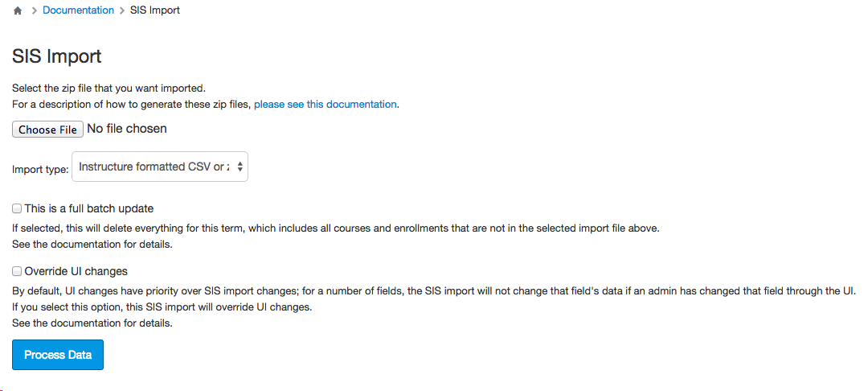Enable the full batch update checkbox

[17, 209]
